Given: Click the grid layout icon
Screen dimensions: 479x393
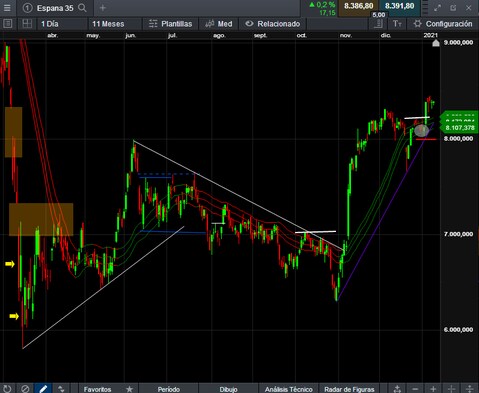Looking at the screenshot, I should click(x=27, y=24).
